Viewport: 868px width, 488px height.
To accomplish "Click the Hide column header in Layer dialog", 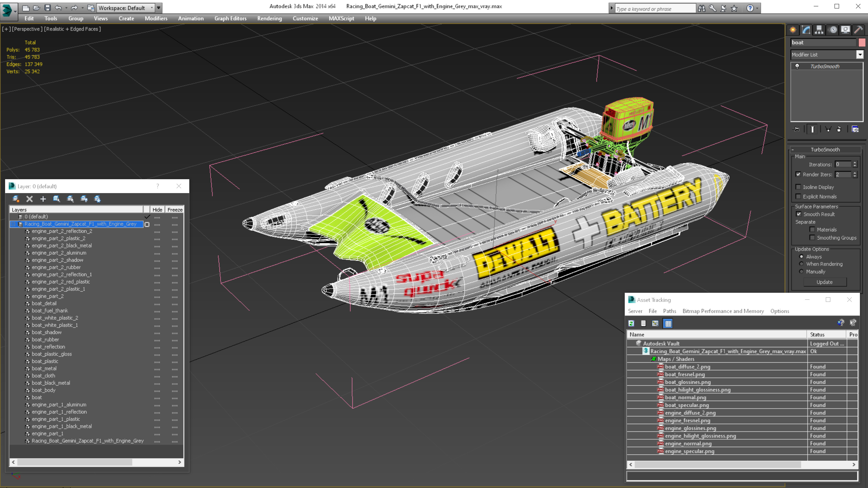I will pyautogui.click(x=157, y=209).
